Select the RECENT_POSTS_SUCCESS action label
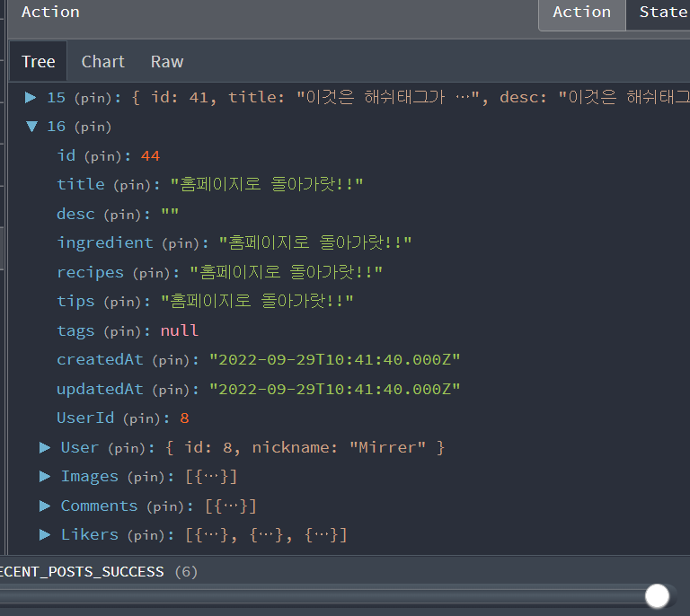The width and height of the screenshot is (690, 616). click(82, 572)
